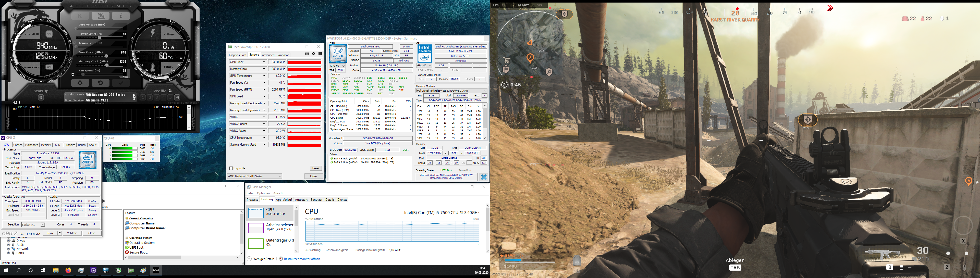
Task: Click Afterburner reset-to-defaults arrow button
Action: click(x=101, y=83)
